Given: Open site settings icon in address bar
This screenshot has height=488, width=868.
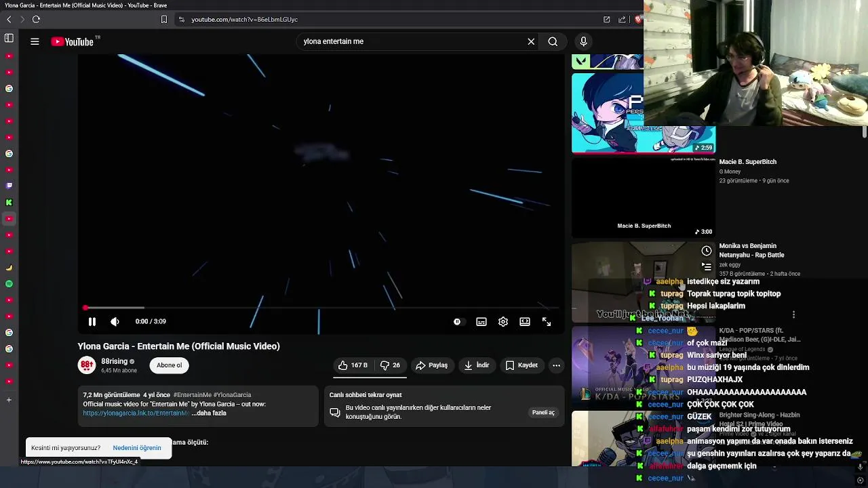Looking at the screenshot, I should pyautogui.click(x=181, y=20).
